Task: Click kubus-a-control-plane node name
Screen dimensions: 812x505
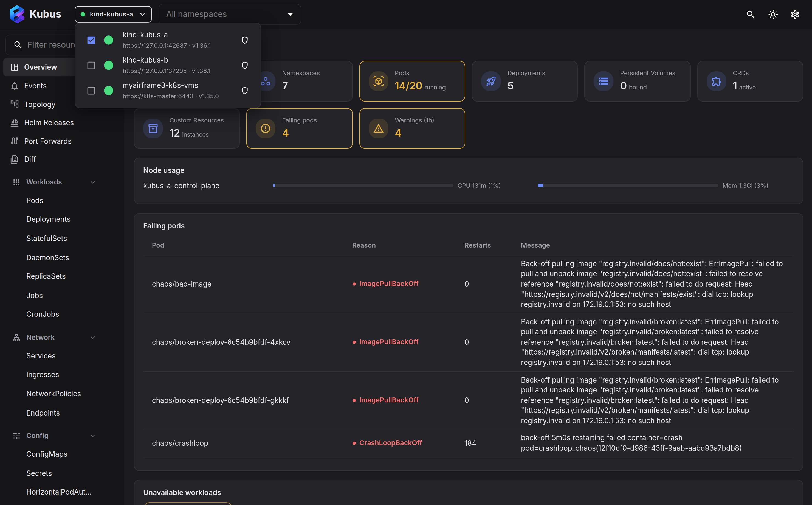Action: (x=181, y=185)
